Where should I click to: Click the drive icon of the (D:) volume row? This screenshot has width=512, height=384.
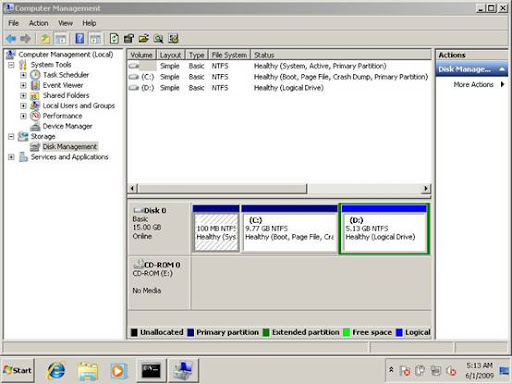tap(134, 88)
